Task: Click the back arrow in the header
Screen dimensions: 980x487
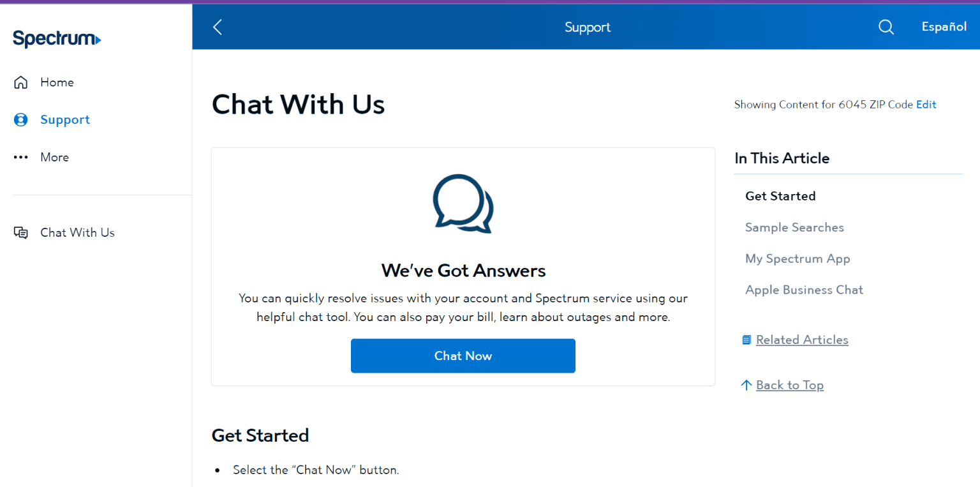Action: (x=217, y=27)
